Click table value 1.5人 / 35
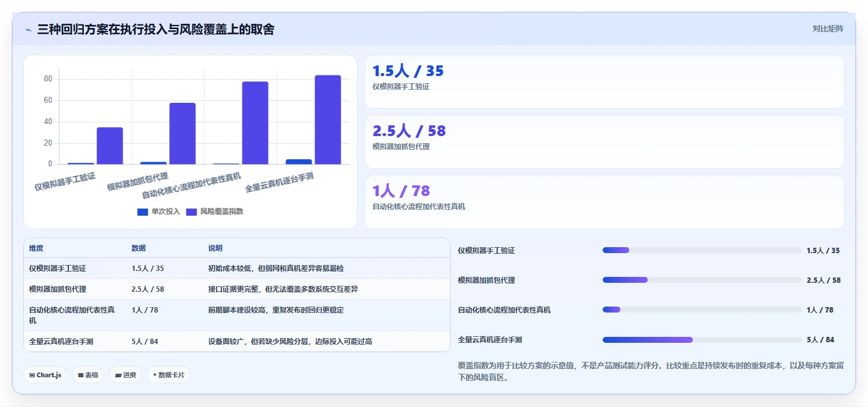Screen dimensions: 868x407 (148, 269)
